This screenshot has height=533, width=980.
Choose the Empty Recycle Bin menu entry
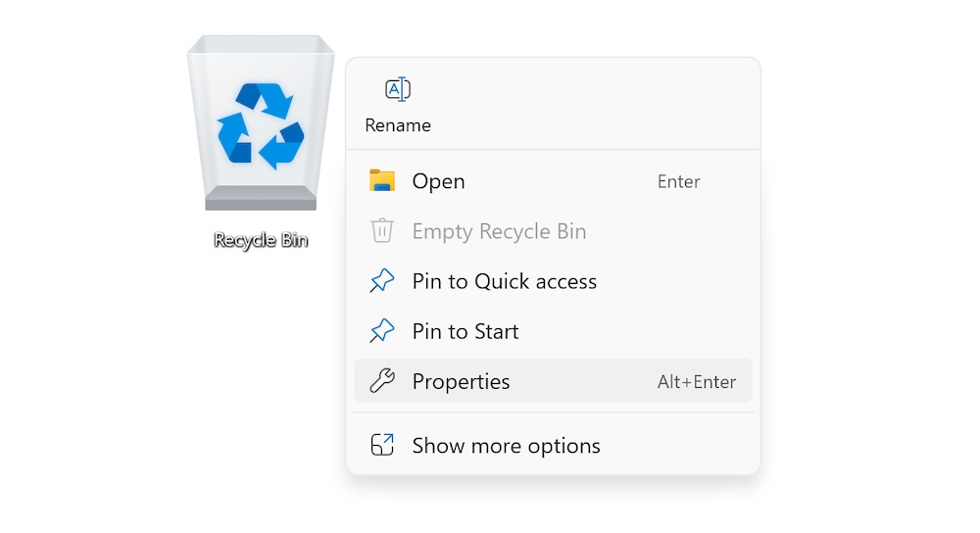click(x=499, y=231)
